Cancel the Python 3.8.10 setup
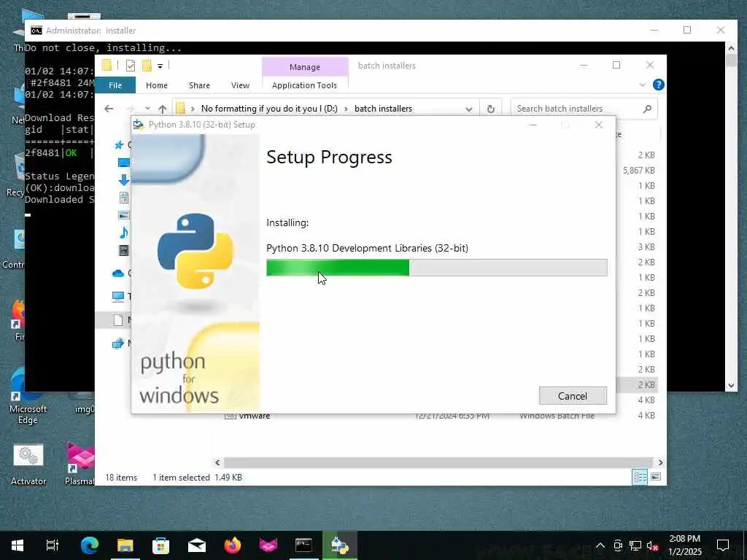The image size is (747, 560). 573,396
